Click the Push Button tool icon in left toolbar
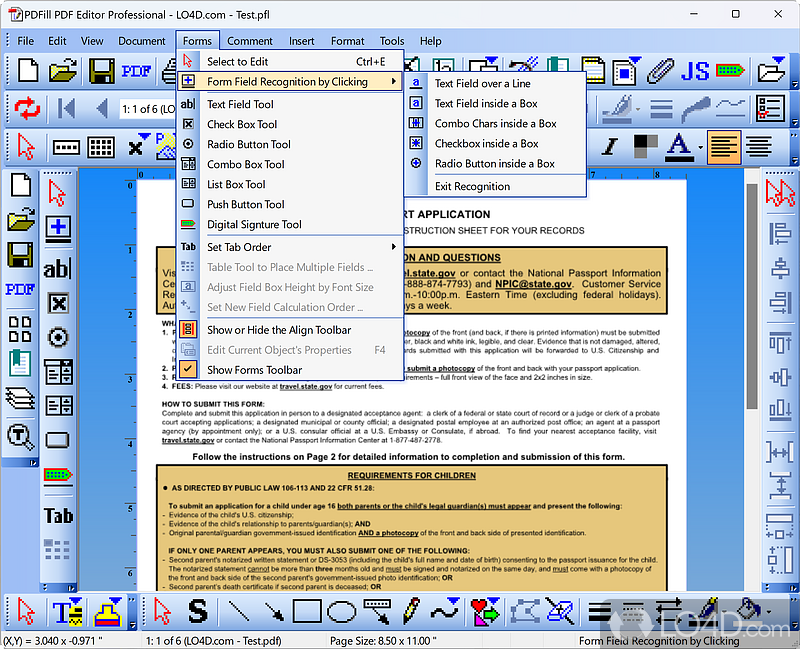Viewport: 800px width, 649px height. [58, 440]
